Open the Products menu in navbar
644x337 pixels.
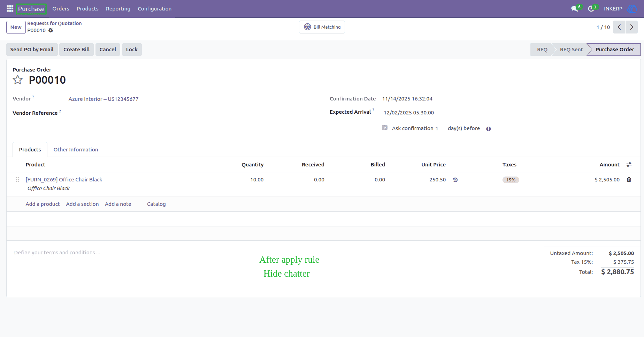(87, 9)
